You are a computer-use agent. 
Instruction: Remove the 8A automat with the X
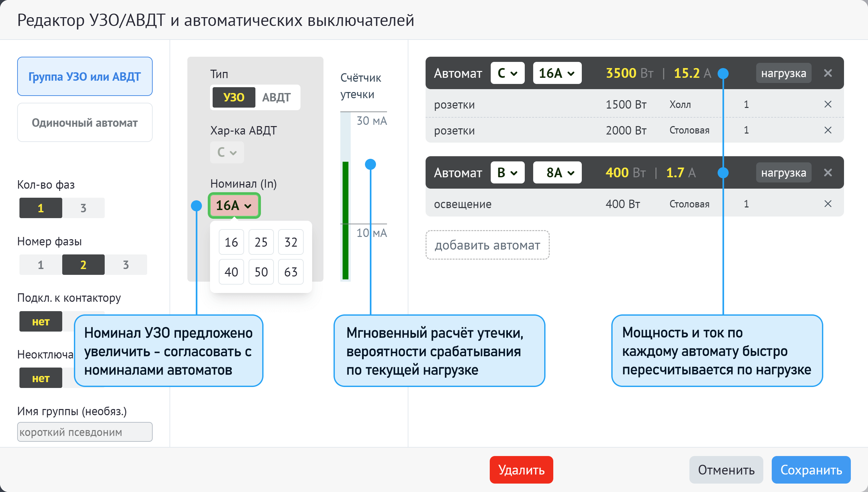(827, 173)
